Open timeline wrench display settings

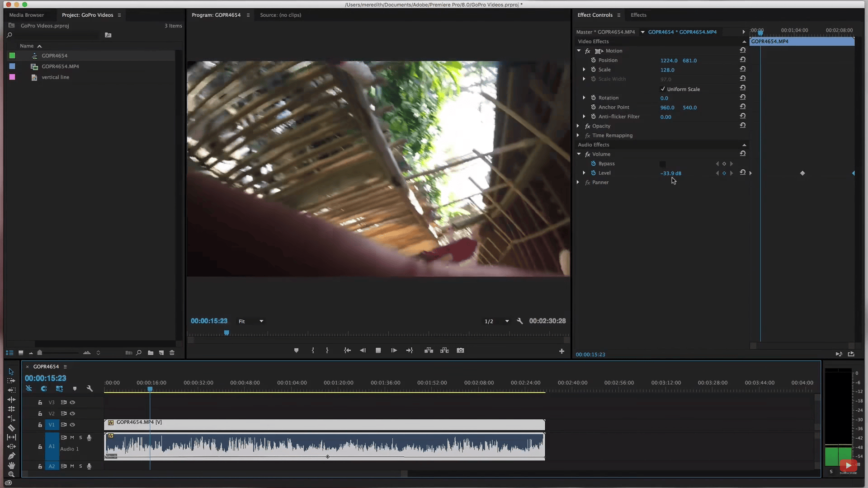(90, 389)
